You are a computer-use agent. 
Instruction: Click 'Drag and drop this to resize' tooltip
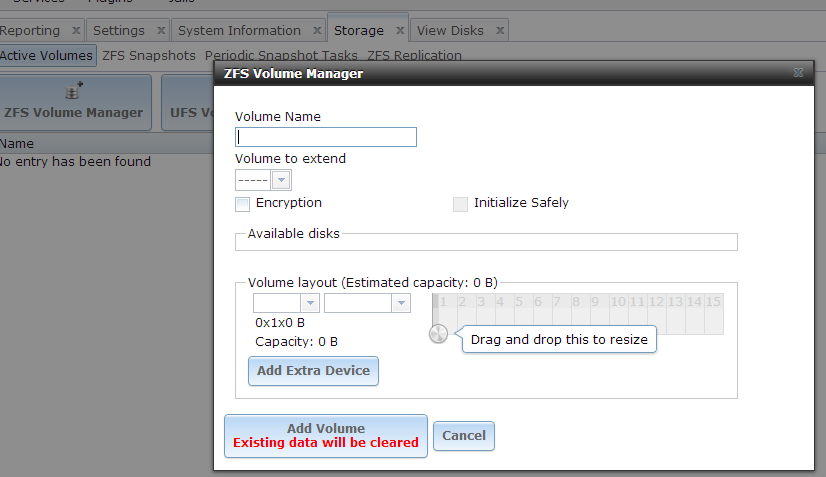pos(559,339)
